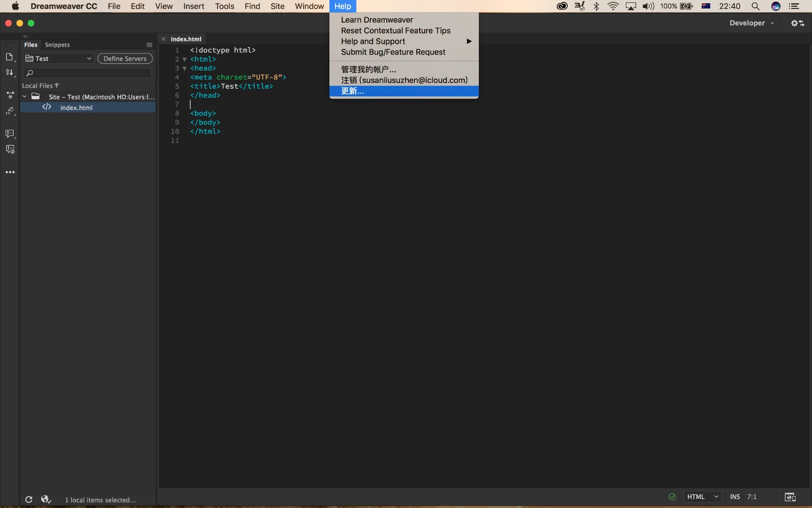Open the Find menu
This screenshot has width=812, height=508.
pyautogui.click(x=252, y=6)
